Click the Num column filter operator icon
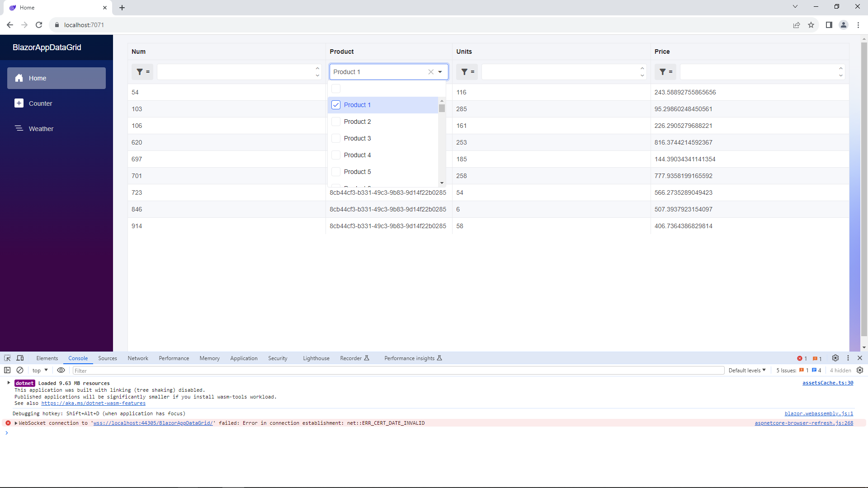Viewport: 868px width, 488px height. [x=142, y=72]
